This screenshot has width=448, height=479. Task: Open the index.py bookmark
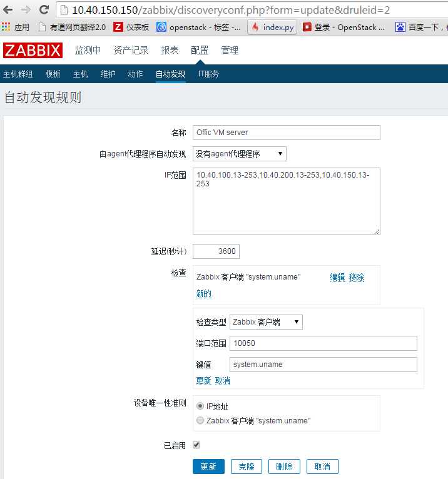(x=272, y=27)
